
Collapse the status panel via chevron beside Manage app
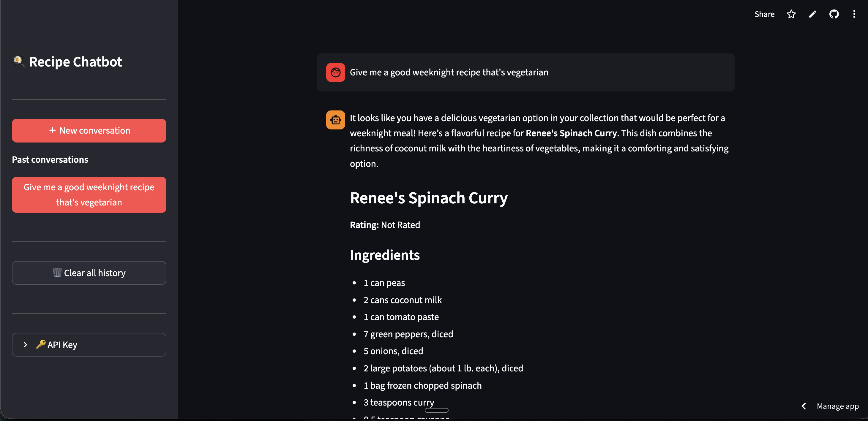(x=804, y=406)
